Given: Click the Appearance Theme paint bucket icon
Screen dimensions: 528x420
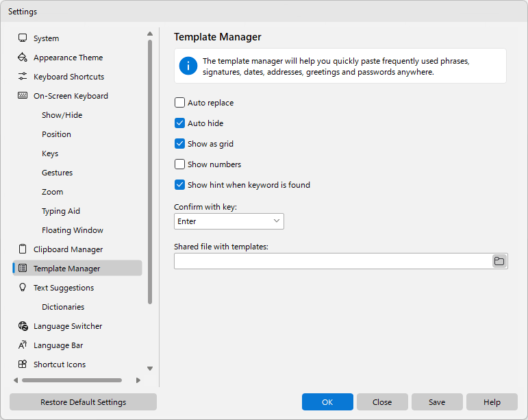Looking at the screenshot, I should pyautogui.click(x=23, y=58).
